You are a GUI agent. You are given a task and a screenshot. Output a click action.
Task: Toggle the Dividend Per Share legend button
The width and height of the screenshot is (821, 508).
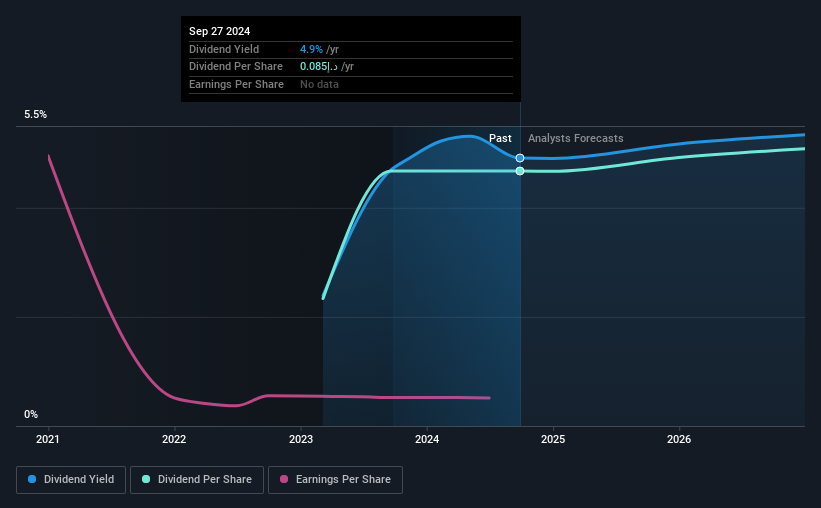pos(197,480)
